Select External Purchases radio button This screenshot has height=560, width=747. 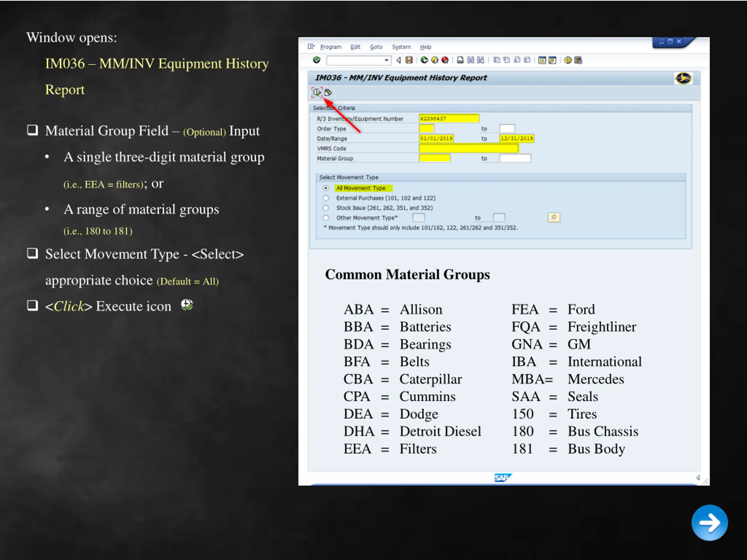[x=326, y=198]
